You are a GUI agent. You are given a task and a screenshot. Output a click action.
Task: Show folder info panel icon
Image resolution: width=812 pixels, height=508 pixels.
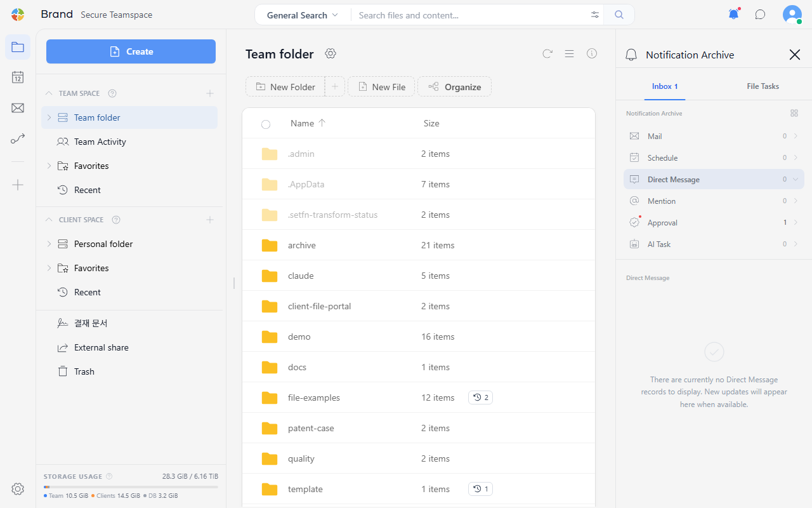tap(592, 54)
